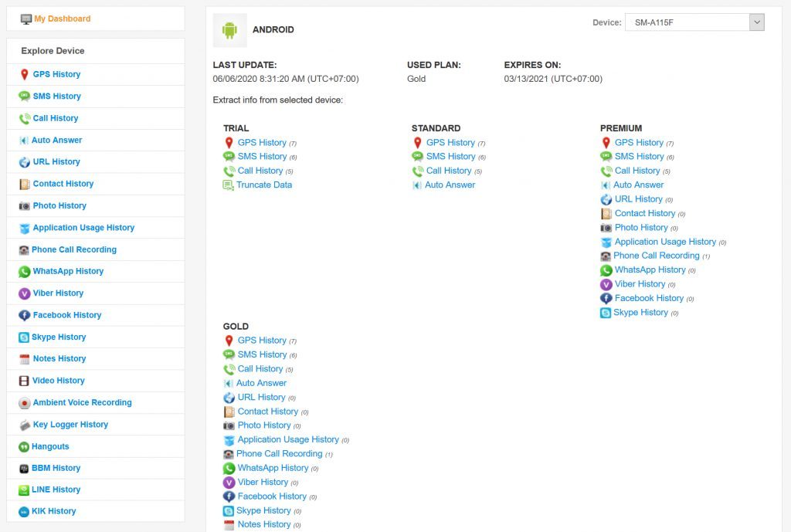The image size is (791, 532).
Task: Open Notes History link under GOLD
Action: pyautogui.click(x=264, y=524)
